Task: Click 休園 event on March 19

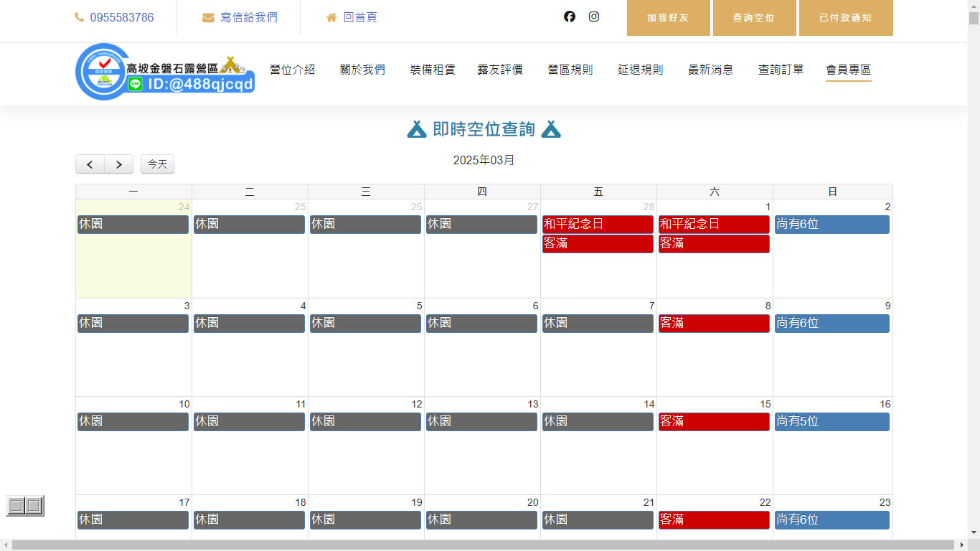Action: [366, 520]
